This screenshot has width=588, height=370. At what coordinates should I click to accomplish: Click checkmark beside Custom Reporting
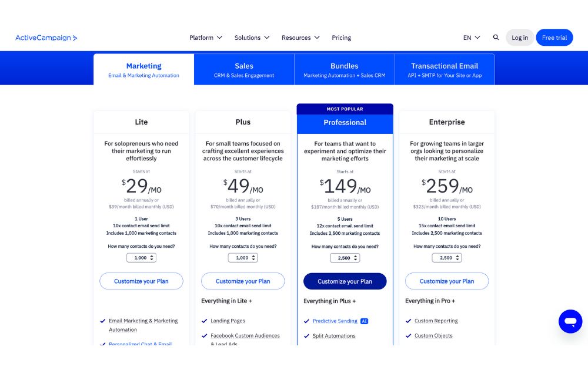pyautogui.click(x=409, y=321)
